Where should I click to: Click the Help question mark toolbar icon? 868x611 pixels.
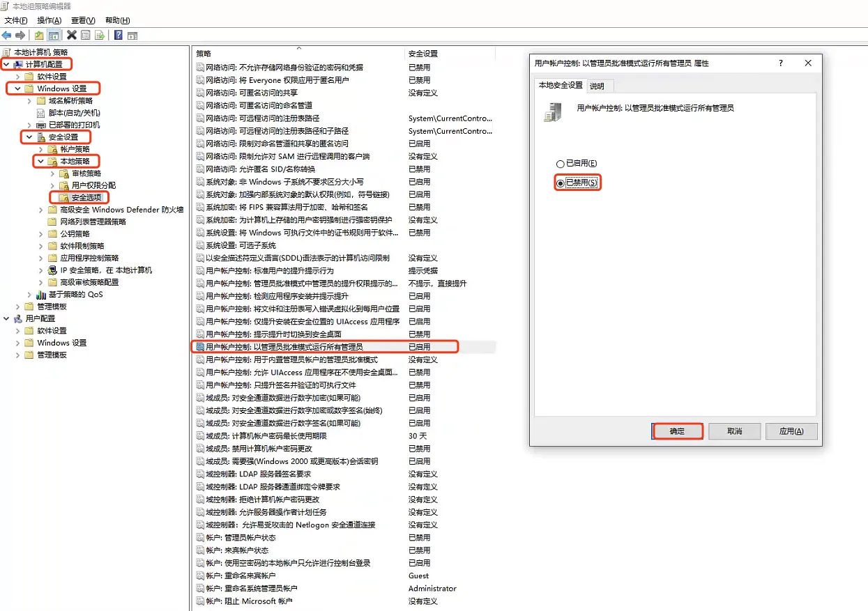pos(119,35)
